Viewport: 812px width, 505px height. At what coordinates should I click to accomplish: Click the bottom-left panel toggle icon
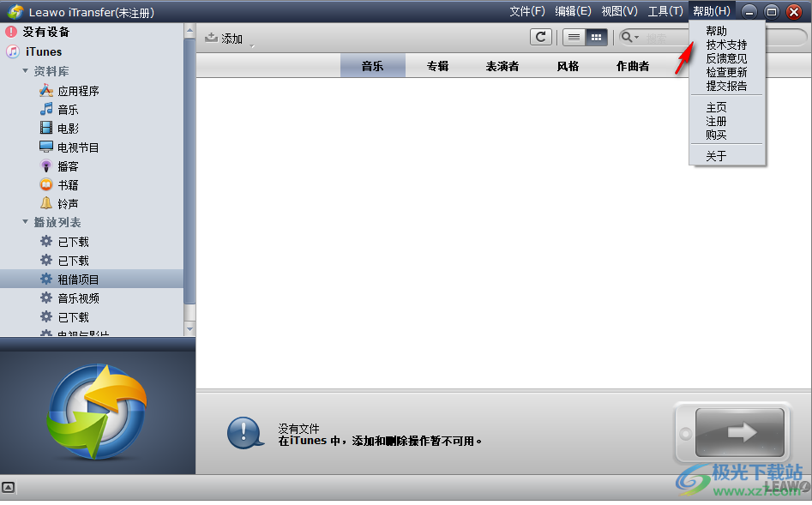[9, 487]
